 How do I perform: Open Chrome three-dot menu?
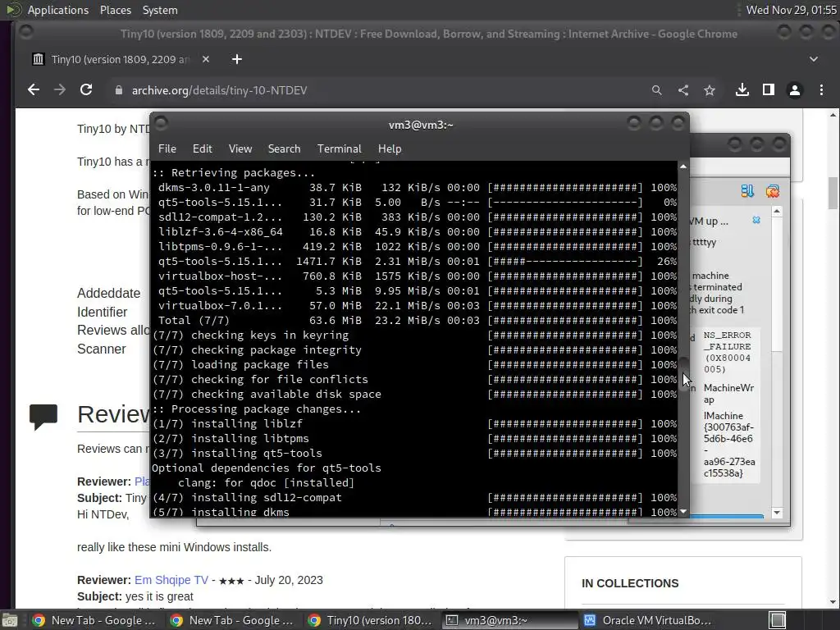(x=821, y=90)
